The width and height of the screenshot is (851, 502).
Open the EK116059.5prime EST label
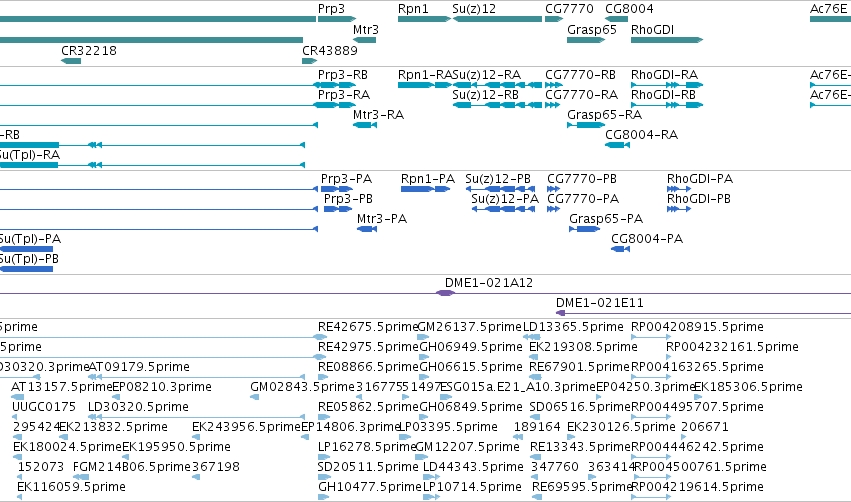click(71, 487)
